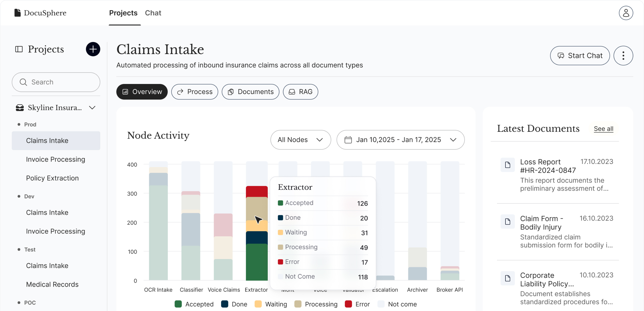The width and height of the screenshot is (644, 311).
Task: Click the Search projects input field
Action: (56, 82)
